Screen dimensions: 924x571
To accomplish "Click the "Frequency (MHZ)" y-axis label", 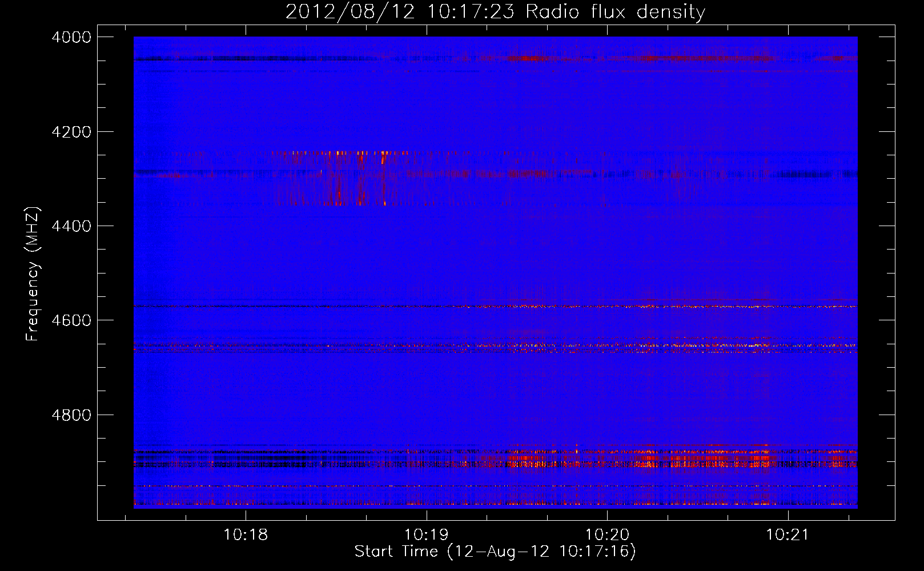I will tap(33, 274).
